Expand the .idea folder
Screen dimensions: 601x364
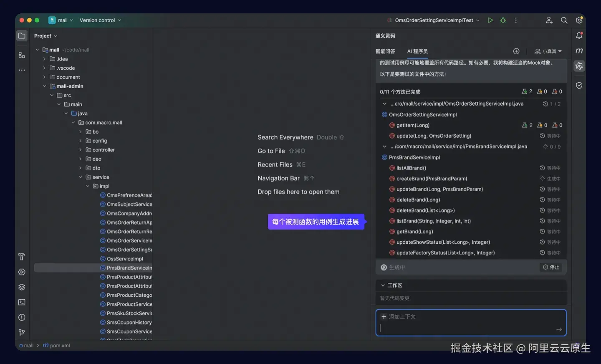point(44,59)
